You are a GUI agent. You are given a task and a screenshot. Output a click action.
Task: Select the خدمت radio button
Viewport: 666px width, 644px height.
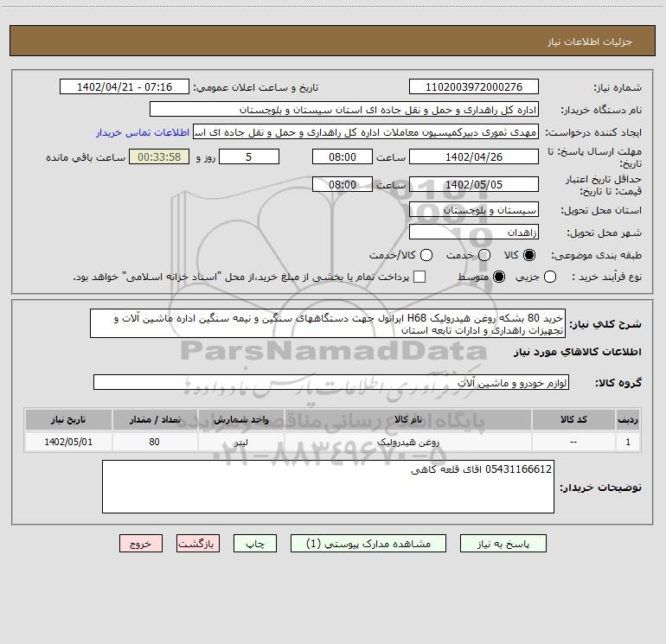pos(484,255)
